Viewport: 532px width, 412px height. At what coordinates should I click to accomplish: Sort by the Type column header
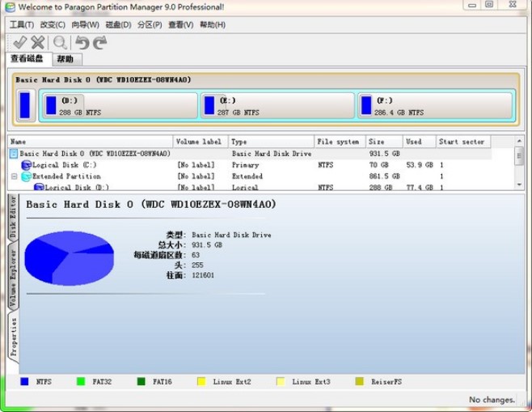click(x=272, y=142)
